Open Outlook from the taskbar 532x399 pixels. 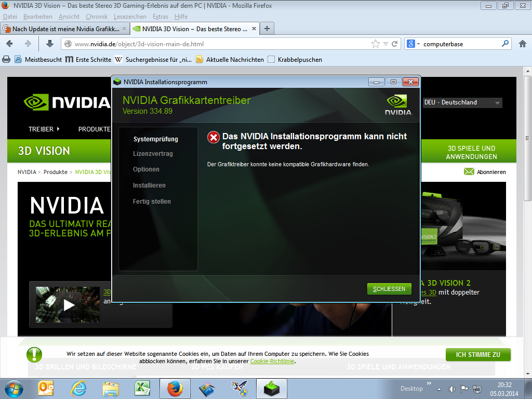pyautogui.click(x=46, y=389)
